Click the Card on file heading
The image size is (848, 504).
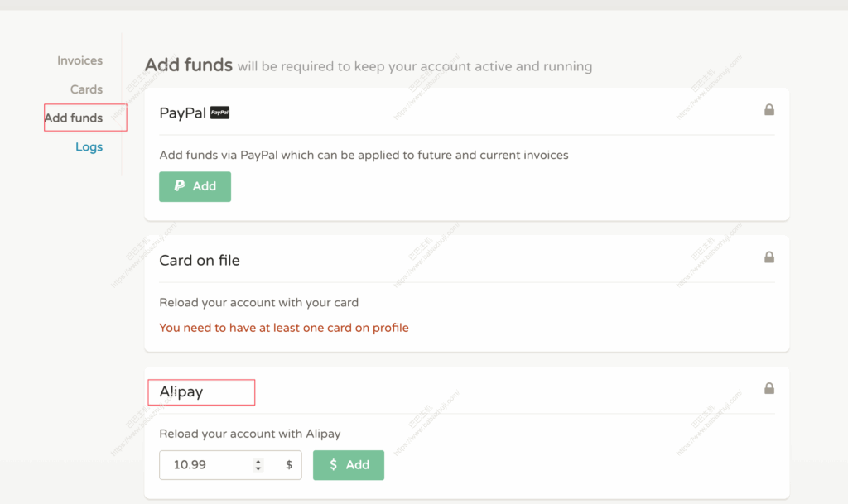point(200,260)
